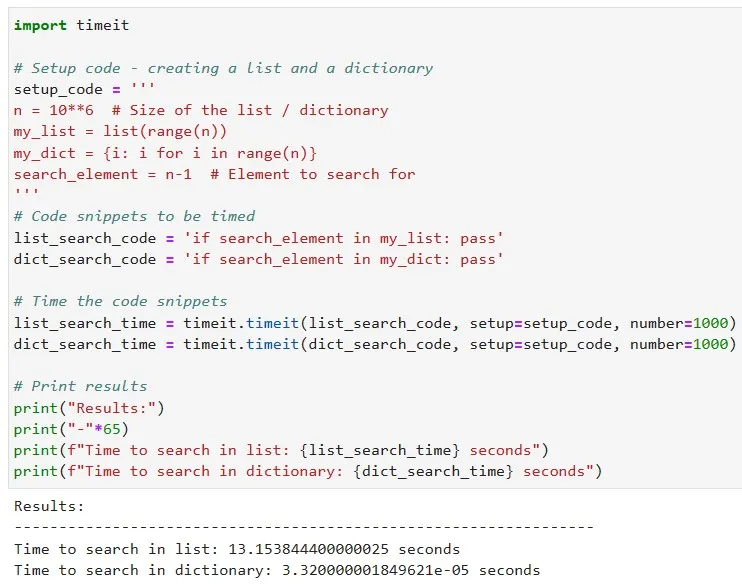
Task: Click the "Setup code" comment line
Action: coord(223,68)
